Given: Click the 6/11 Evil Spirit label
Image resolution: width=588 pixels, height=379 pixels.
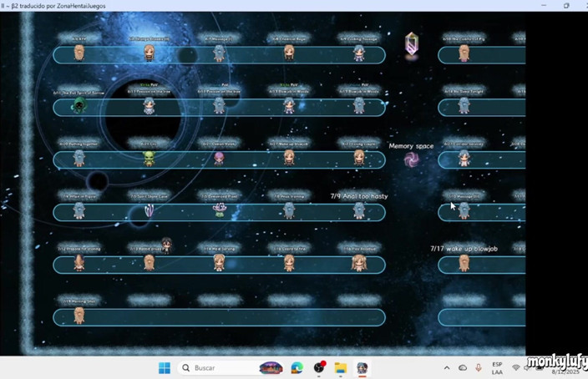Looking at the screenshot, I should point(79,92).
